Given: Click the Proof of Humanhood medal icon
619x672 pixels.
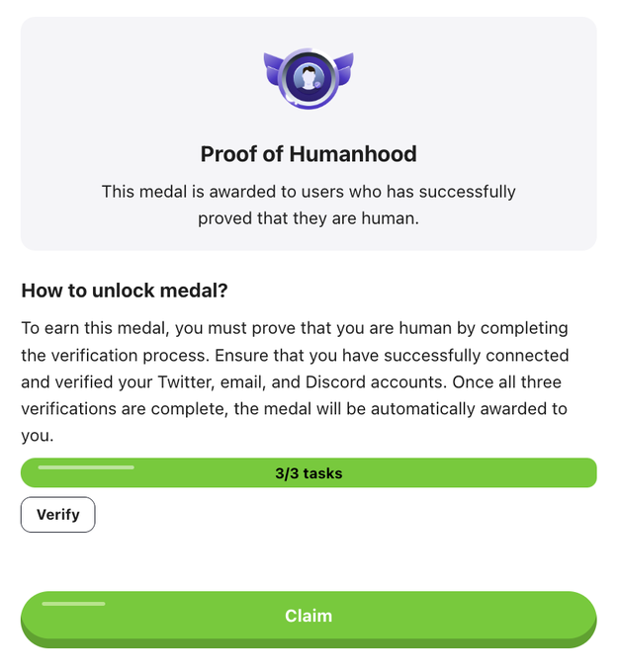Looking at the screenshot, I should (x=309, y=78).
